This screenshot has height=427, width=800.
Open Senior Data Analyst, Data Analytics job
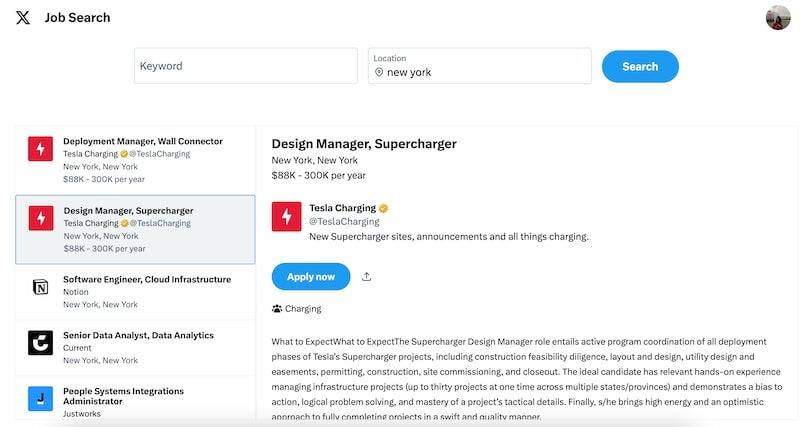coord(135,348)
